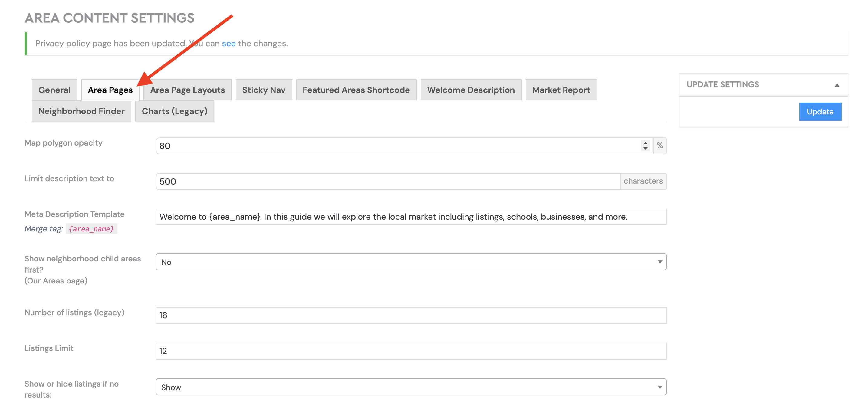868x409 pixels.
Task: Click the 'characters' suffix label
Action: (643, 181)
